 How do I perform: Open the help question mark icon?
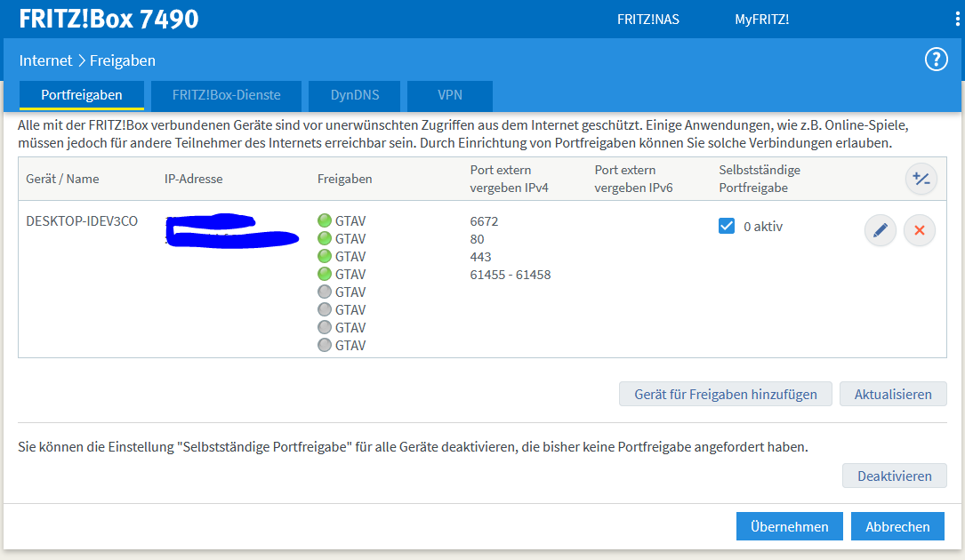tap(936, 60)
